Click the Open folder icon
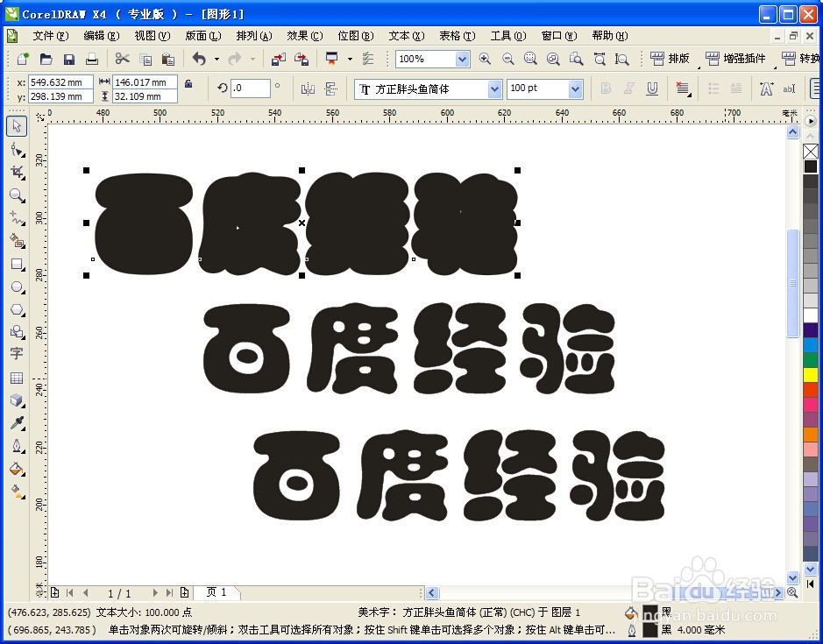823x644 pixels. (x=46, y=59)
